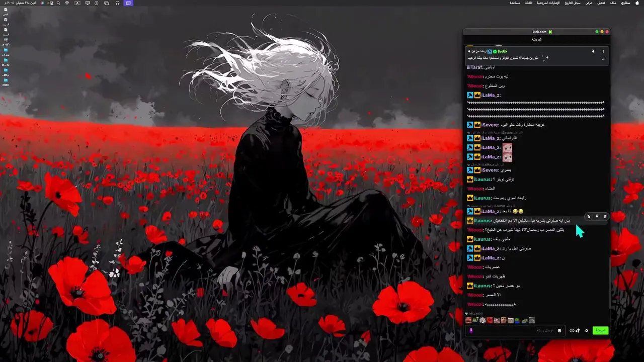Click the green الدردشة send button
The width and height of the screenshot is (644, 362).
click(x=600, y=330)
